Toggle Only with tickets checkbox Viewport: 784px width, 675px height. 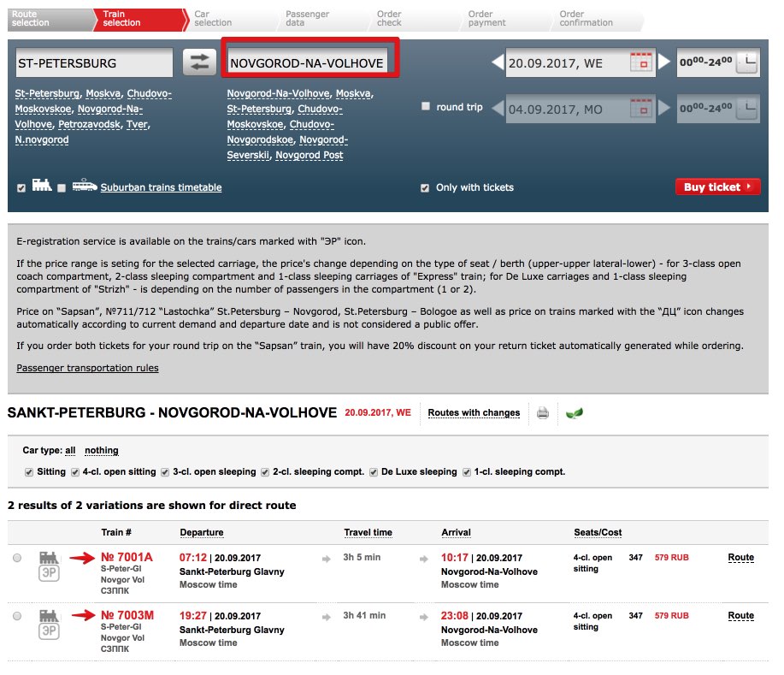pos(425,188)
